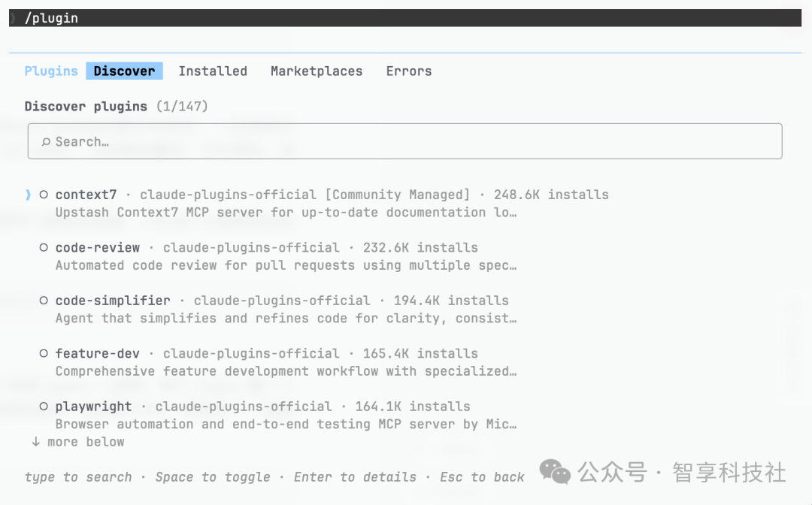The width and height of the screenshot is (812, 505).
Task: Toggle the feature-dev plugin selection circle
Action: coord(44,353)
